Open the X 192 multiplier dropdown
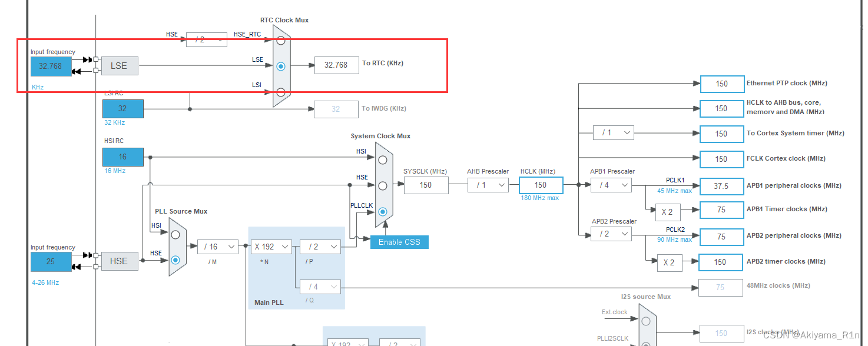This screenshot has width=868, height=346. pyautogui.click(x=271, y=247)
